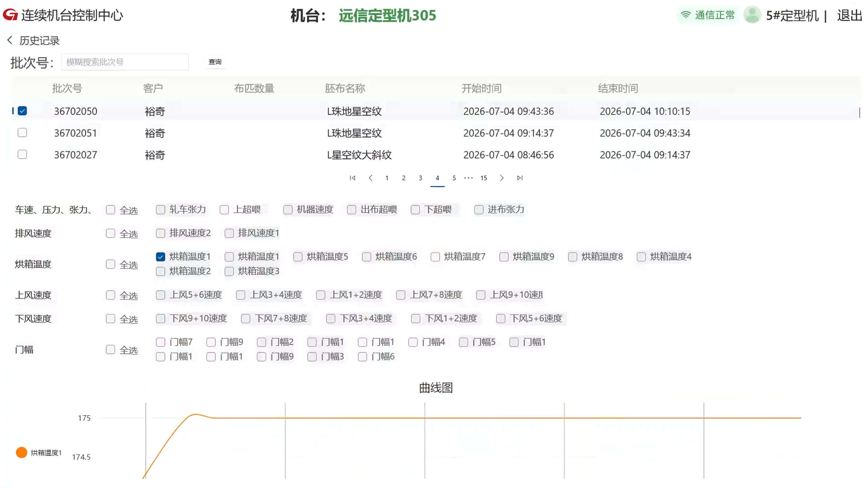Viewport: 868px width, 488px height.
Task: Click the 通信正常 wifi status icon
Action: [686, 15]
